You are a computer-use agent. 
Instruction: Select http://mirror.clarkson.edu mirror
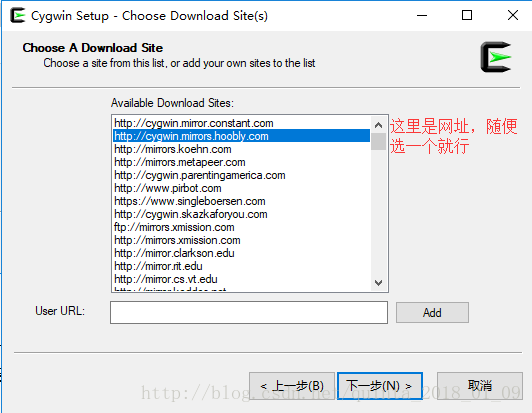click(x=242, y=253)
